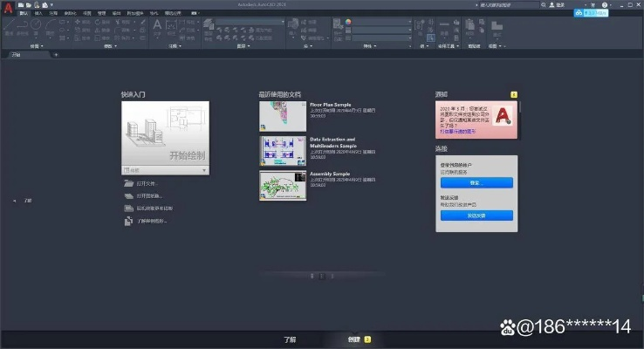Open the Assembly Sample thumbnail
644x349 pixels.
pos(283,186)
